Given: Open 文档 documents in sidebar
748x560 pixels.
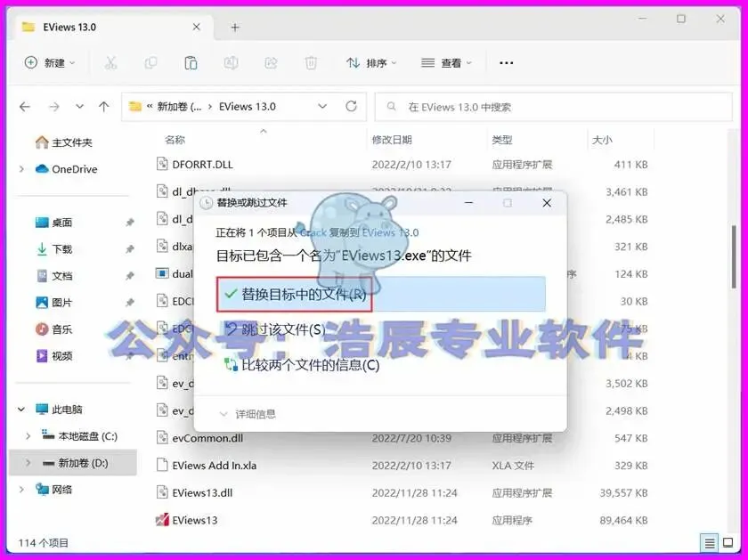Looking at the screenshot, I should pyautogui.click(x=53, y=276).
